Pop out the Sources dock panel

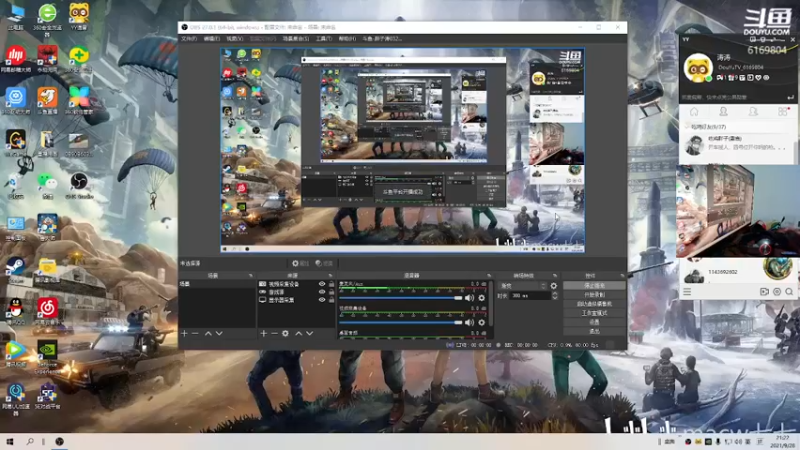(330, 276)
